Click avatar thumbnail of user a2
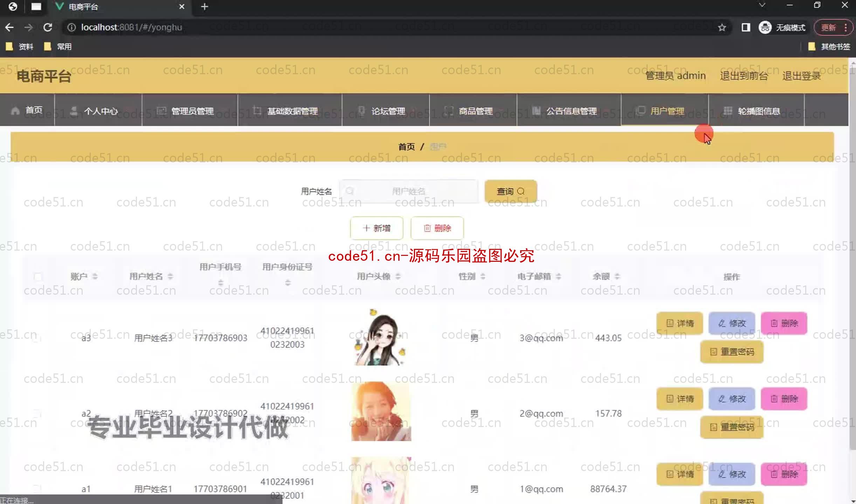Screen dimensions: 856x504 click(381, 411)
